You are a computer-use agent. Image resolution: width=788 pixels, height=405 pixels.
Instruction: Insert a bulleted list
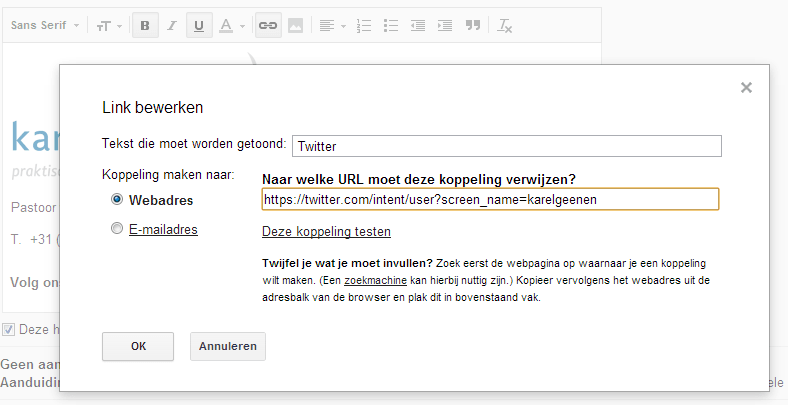point(391,26)
